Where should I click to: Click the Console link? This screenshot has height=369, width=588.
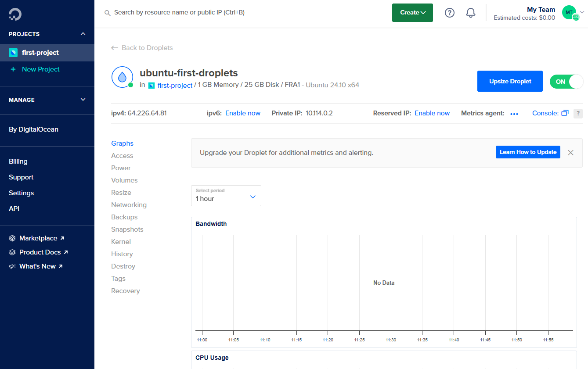[545, 113]
